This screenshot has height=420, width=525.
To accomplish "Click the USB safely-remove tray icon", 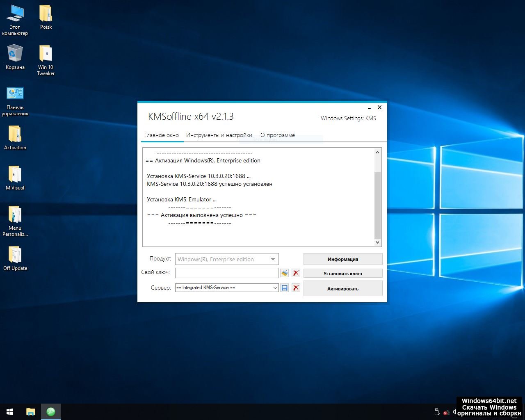I will point(437,412).
